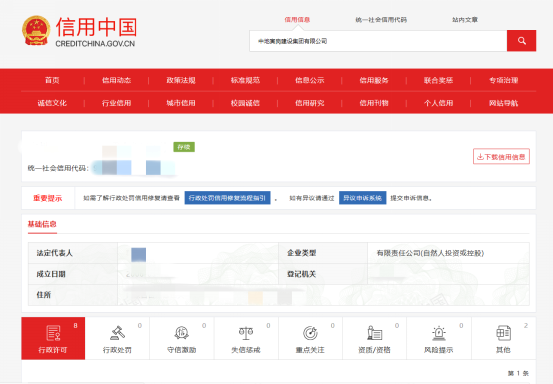Open 专项治理 navigation item
The height and width of the screenshot is (384, 553).
click(x=503, y=80)
